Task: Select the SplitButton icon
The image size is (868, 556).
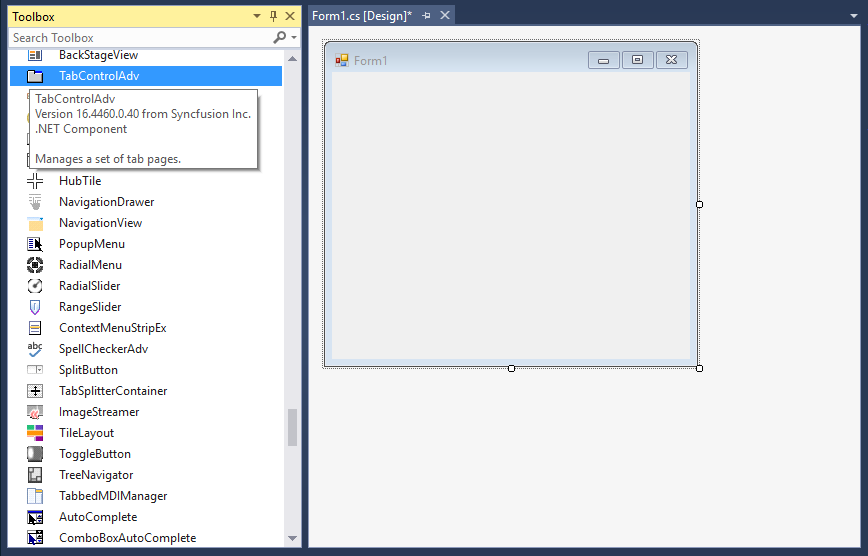Action: point(35,370)
